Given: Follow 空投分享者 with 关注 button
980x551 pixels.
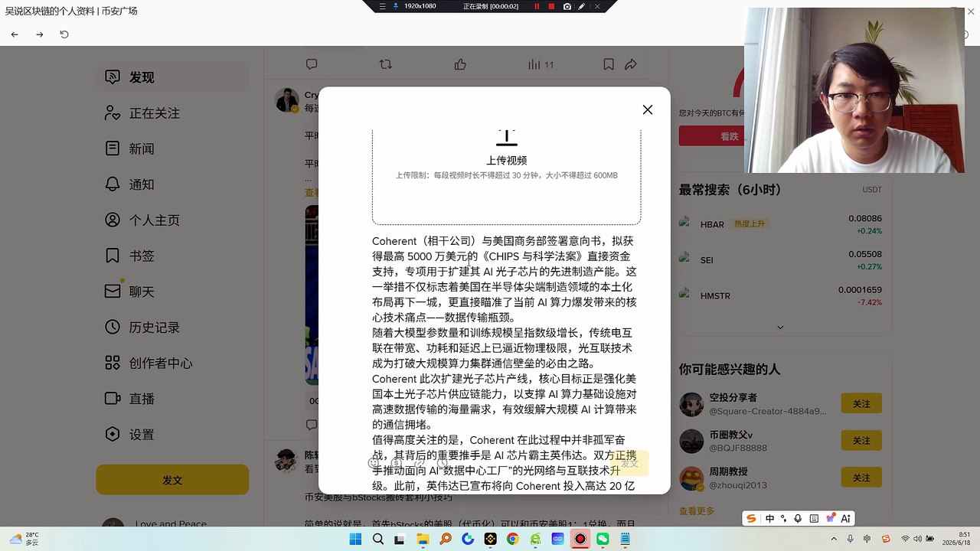Looking at the screenshot, I should pos(861,403).
